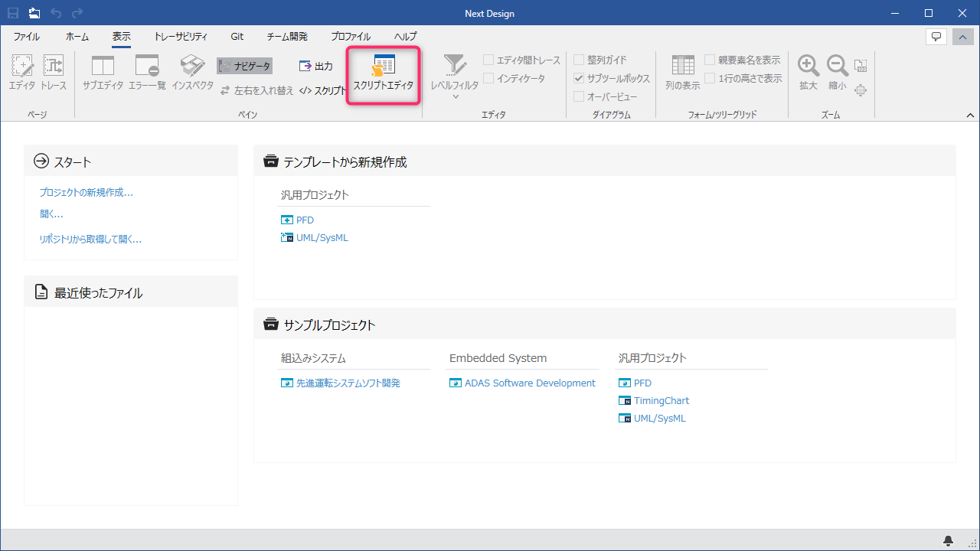Zoom out with 縮小 magnifier
The height and width of the screenshot is (551, 980).
838,74
